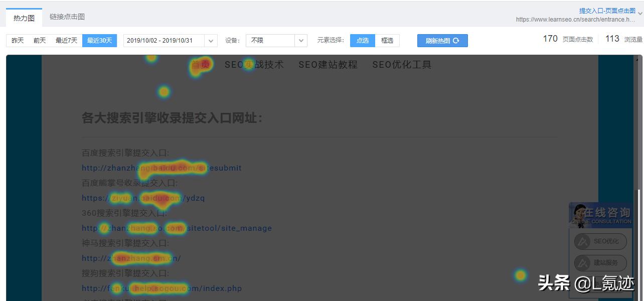Image resolution: width=644 pixels, height=301 pixels.
Task: Switch to the 链接点击图 tab
Action: click(x=67, y=16)
